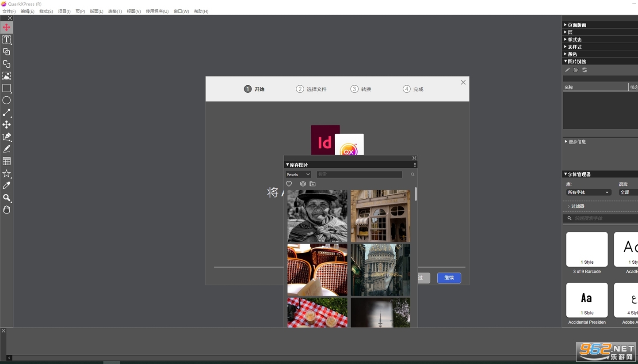Select the Text Linking tool
Image resolution: width=638 pixels, height=364 pixels.
(7, 52)
